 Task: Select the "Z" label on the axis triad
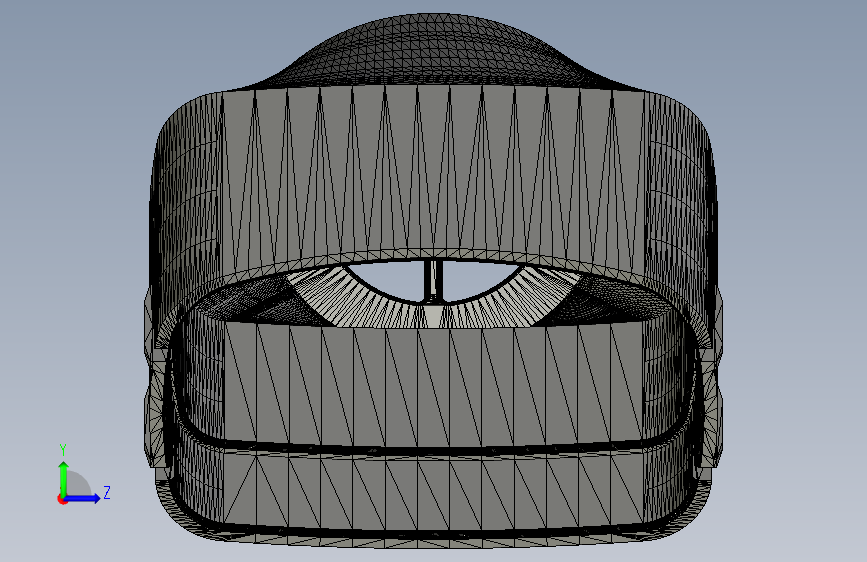click(x=107, y=492)
